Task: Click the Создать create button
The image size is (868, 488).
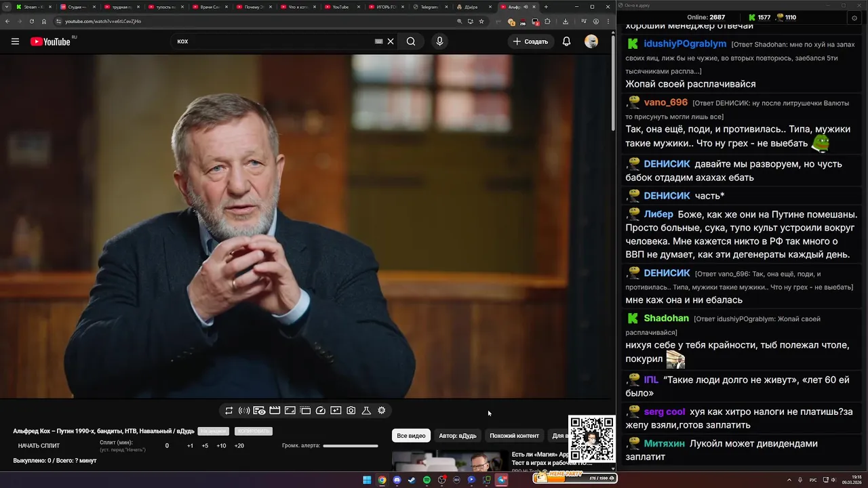Action: click(530, 41)
